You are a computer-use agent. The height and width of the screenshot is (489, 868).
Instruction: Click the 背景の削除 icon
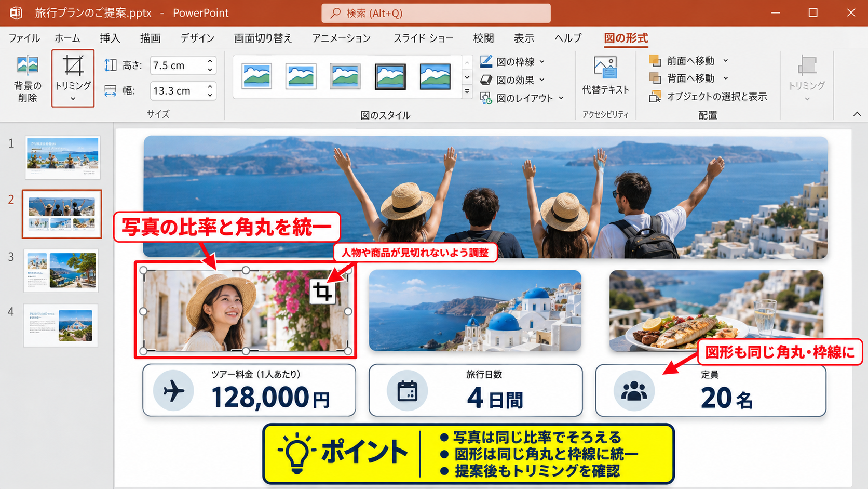(x=28, y=65)
